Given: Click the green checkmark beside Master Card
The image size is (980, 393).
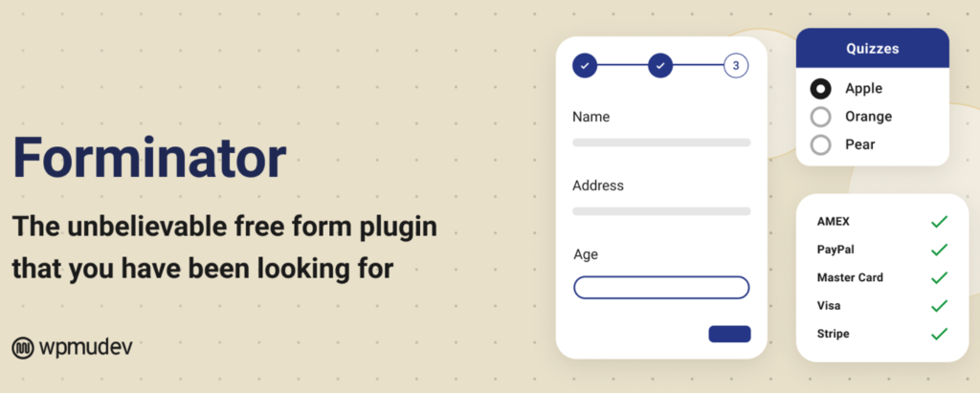Looking at the screenshot, I should [x=939, y=277].
